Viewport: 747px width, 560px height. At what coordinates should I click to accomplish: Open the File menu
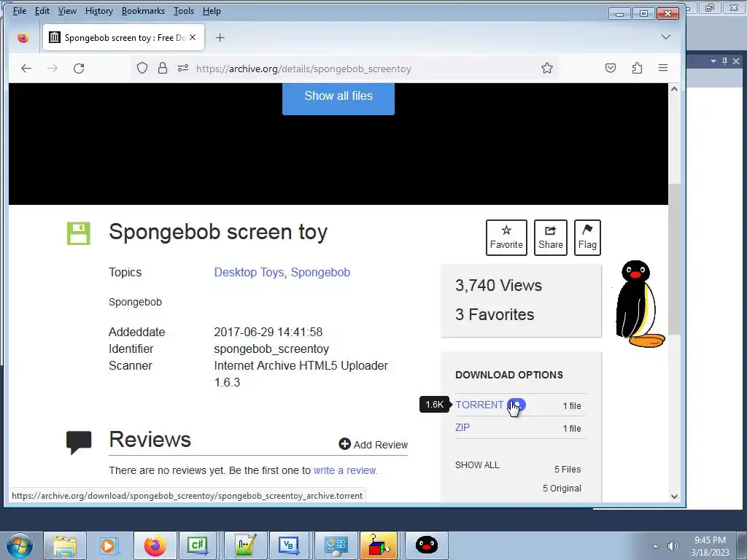coord(20,10)
